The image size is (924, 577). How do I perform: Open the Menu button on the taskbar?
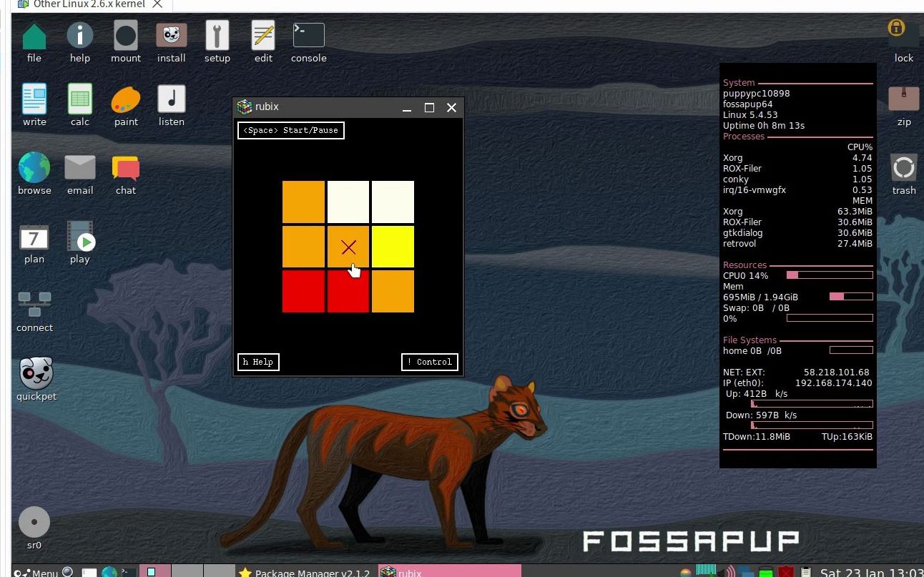coord(36,572)
